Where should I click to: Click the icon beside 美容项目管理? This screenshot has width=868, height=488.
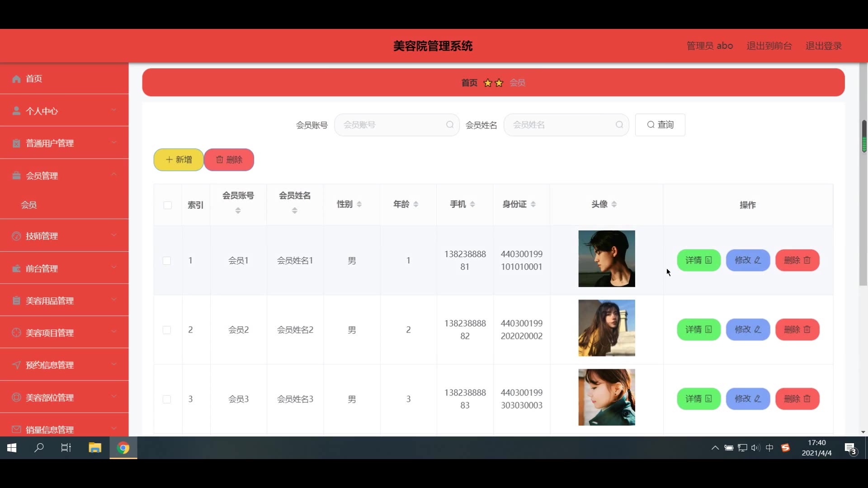coord(16,333)
